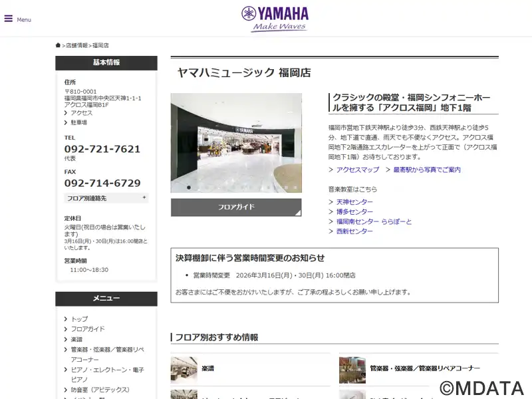Visit the 天神センター music school link
The image size is (532, 399).
(354, 202)
